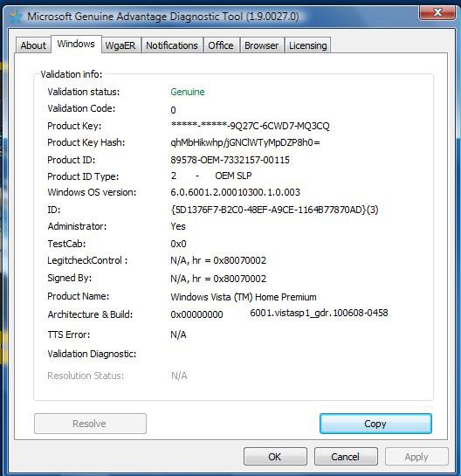Click the LegitcheckControl label
The image size is (461, 476).
(87, 260)
